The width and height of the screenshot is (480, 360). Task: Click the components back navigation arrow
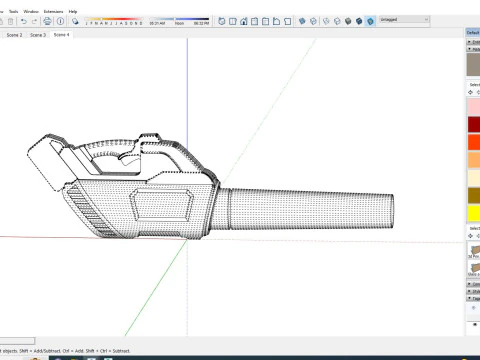[x=471, y=236]
